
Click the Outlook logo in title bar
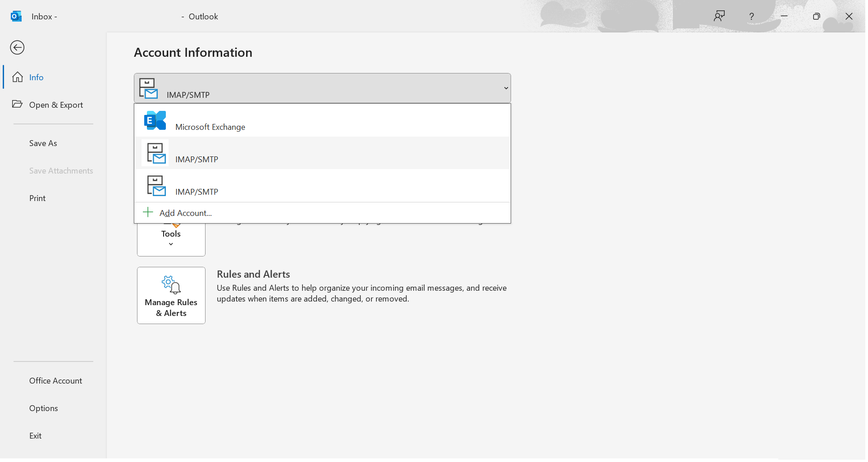click(16, 16)
